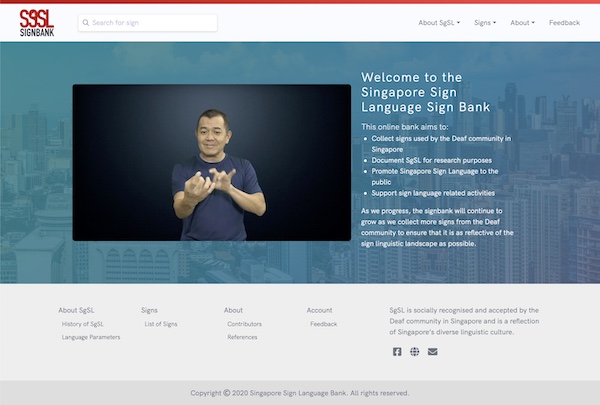Click 'SgSL is socially recognised' description text
600x405 pixels.
point(464,321)
